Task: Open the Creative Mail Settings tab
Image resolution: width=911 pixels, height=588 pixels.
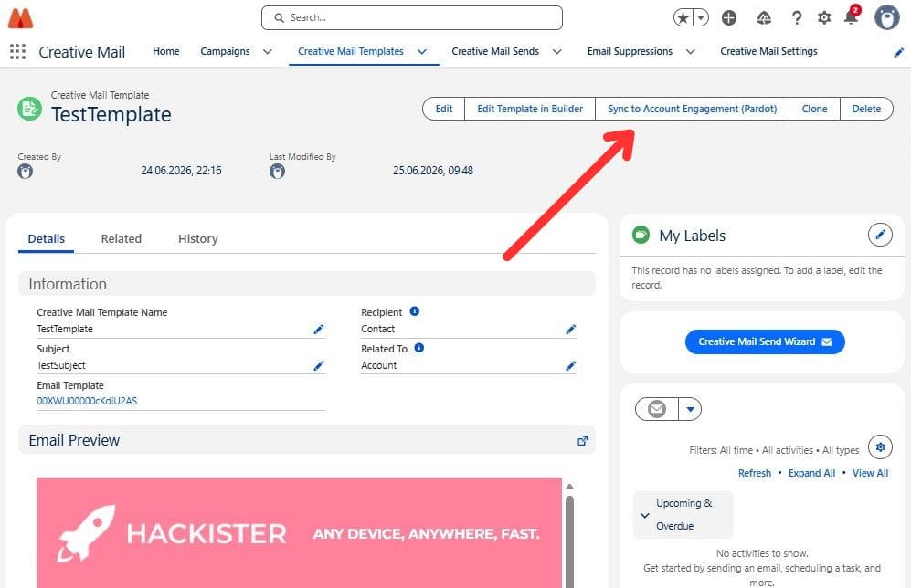Action: [768, 52]
